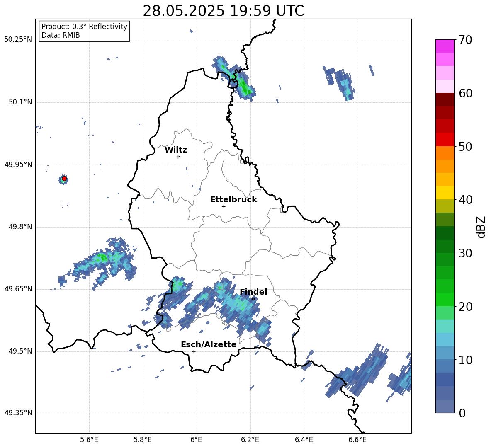
Task: Click the 49.35°N latitude label
Action: 18,413
